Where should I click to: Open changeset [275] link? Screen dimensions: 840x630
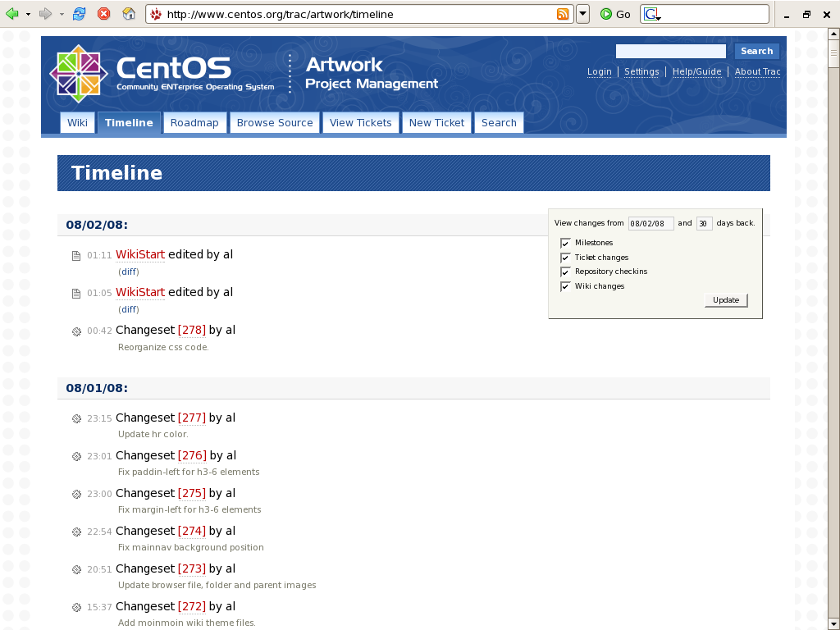(x=192, y=493)
